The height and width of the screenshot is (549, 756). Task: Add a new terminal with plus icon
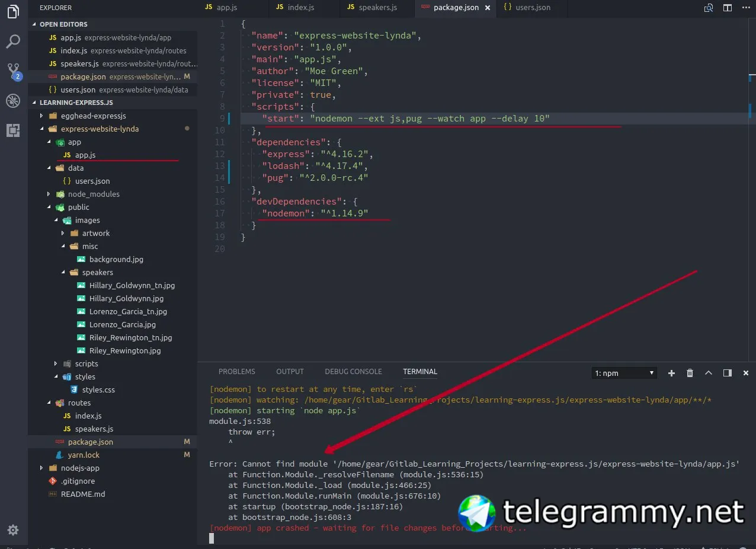pyautogui.click(x=671, y=373)
